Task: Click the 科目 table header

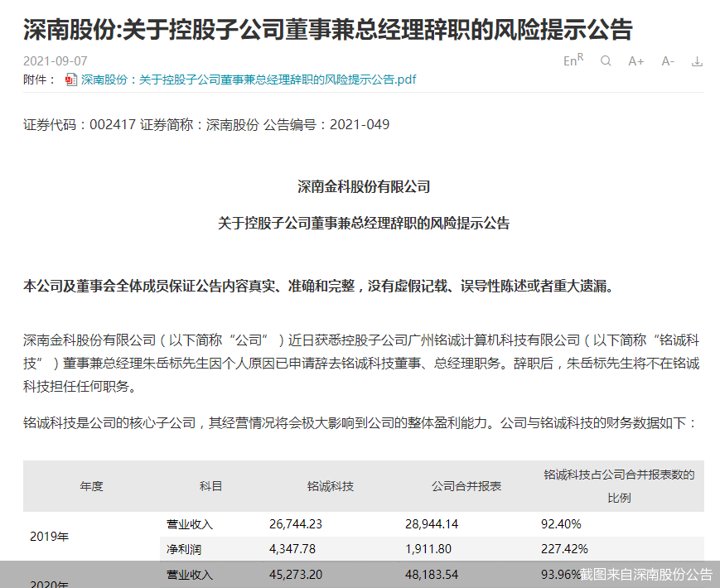Action: click(210, 486)
